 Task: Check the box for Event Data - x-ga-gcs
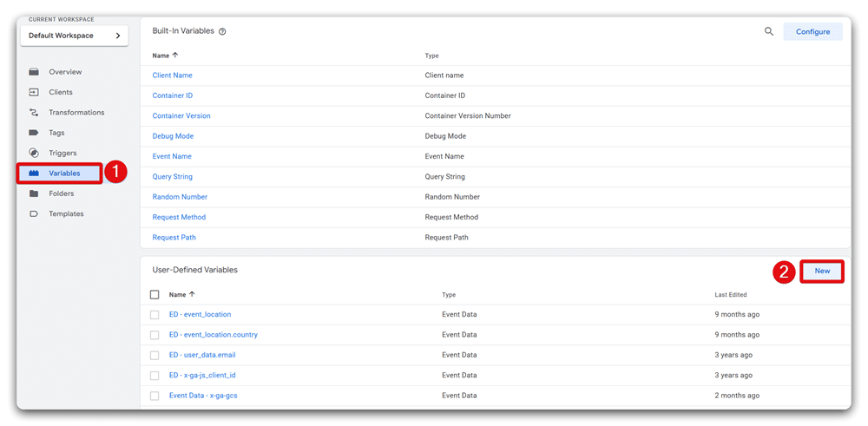(x=155, y=396)
